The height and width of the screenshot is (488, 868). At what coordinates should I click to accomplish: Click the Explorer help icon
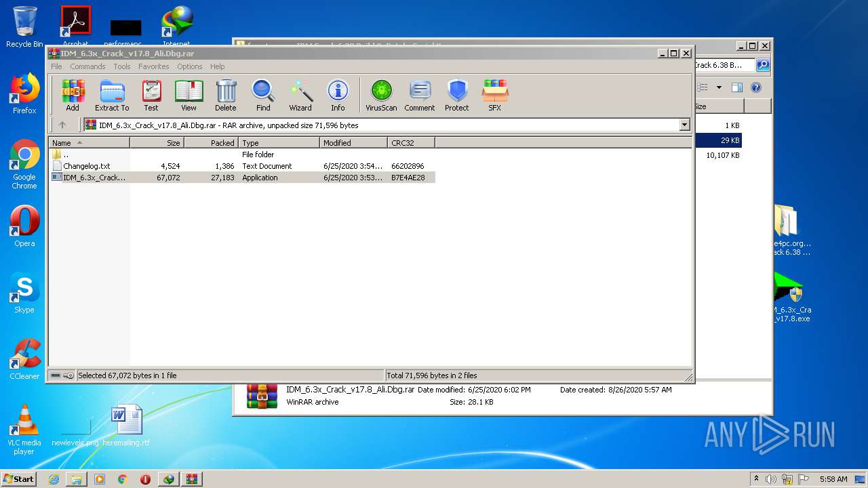point(756,87)
